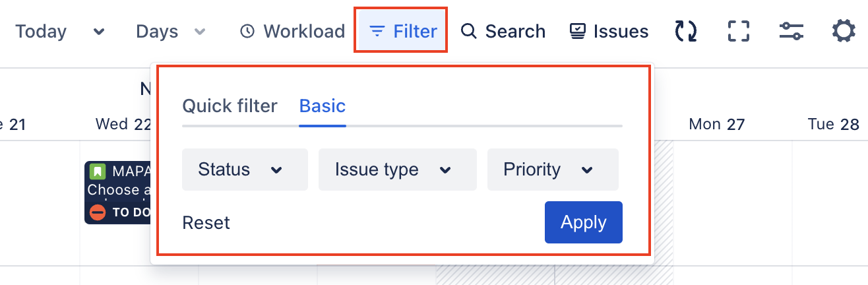Expand the Priority dropdown
868x285 pixels.
(553, 170)
